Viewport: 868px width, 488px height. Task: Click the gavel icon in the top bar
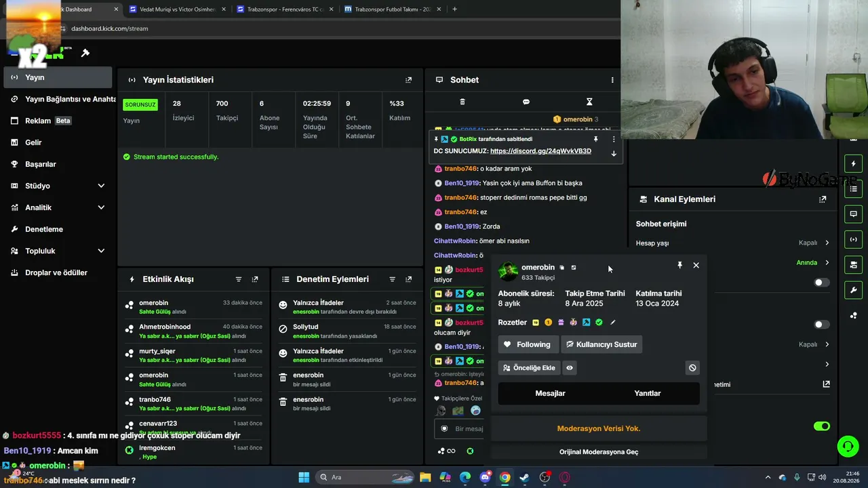[x=85, y=53]
